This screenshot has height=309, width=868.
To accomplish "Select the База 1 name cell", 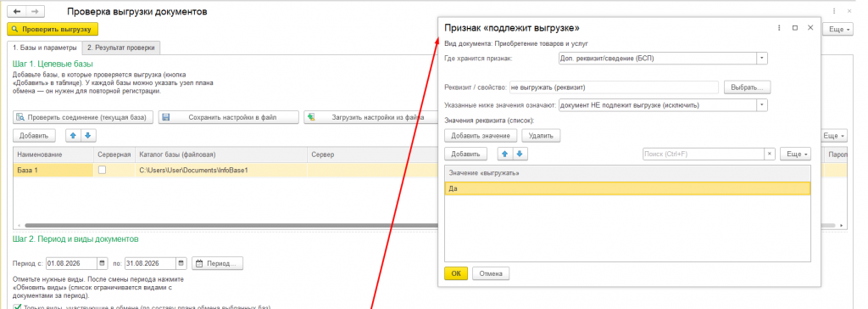I will tap(53, 171).
